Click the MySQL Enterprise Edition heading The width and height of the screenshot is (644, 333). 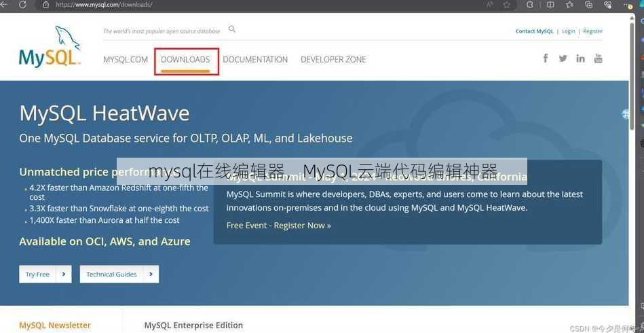(x=193, y=326)
